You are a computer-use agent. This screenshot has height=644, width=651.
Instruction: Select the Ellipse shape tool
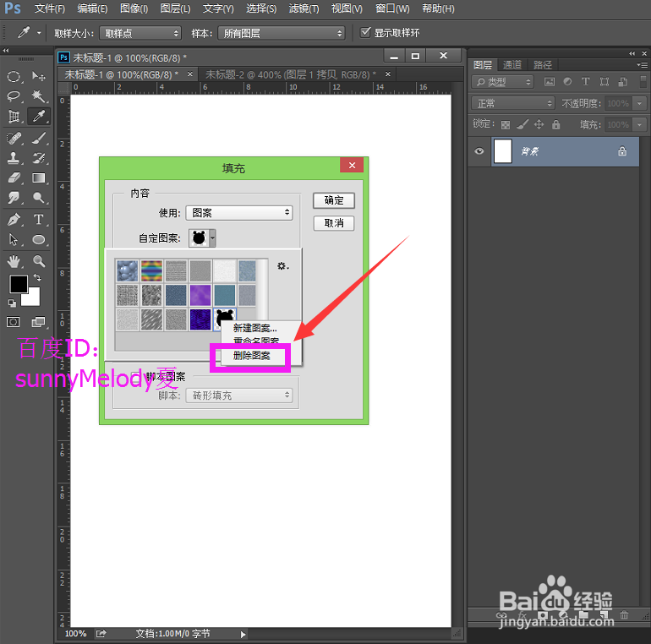tap(39, 239)
